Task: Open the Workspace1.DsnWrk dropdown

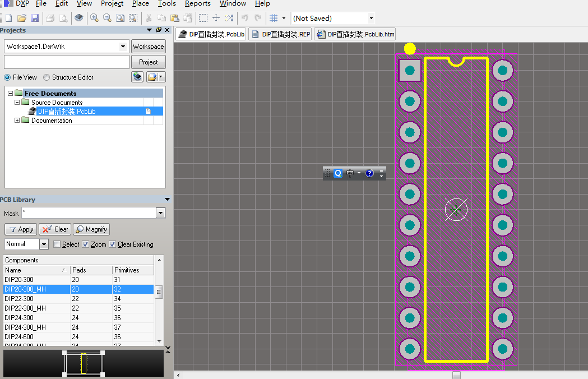Action: point(123,47)
